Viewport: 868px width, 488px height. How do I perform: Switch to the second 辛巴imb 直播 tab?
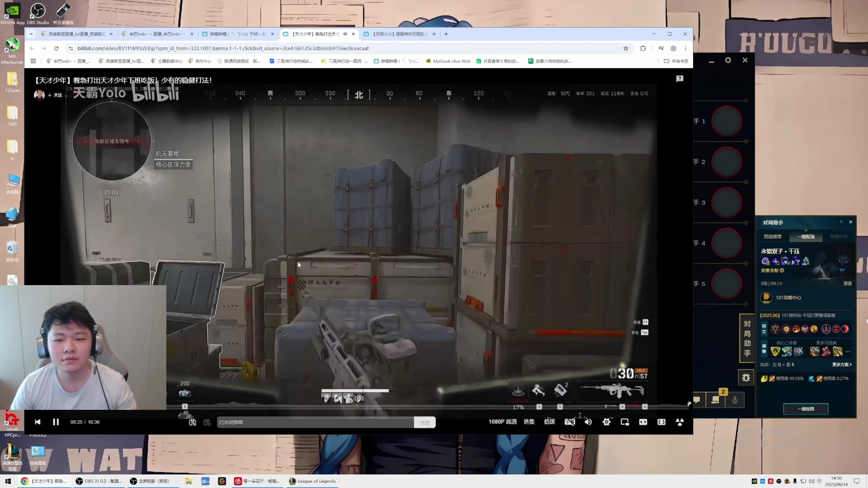tap(156, 34)
